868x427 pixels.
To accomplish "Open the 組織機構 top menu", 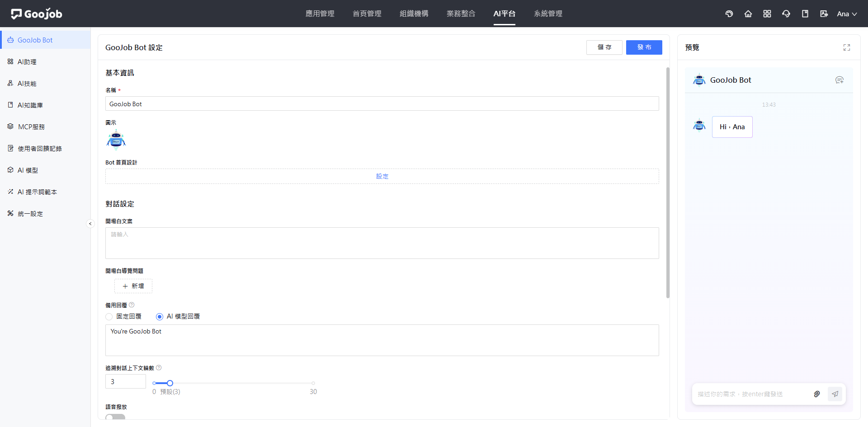I will [x=414, y=14].
